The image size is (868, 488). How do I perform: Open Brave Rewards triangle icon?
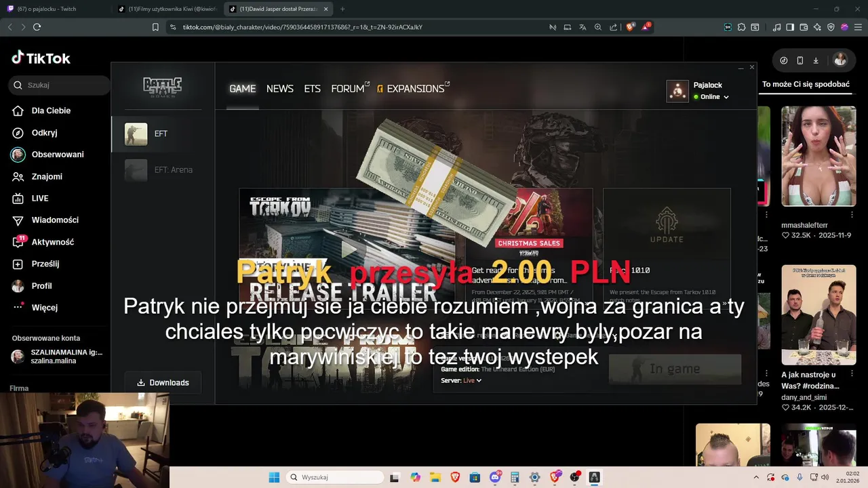tap(646, 27)
